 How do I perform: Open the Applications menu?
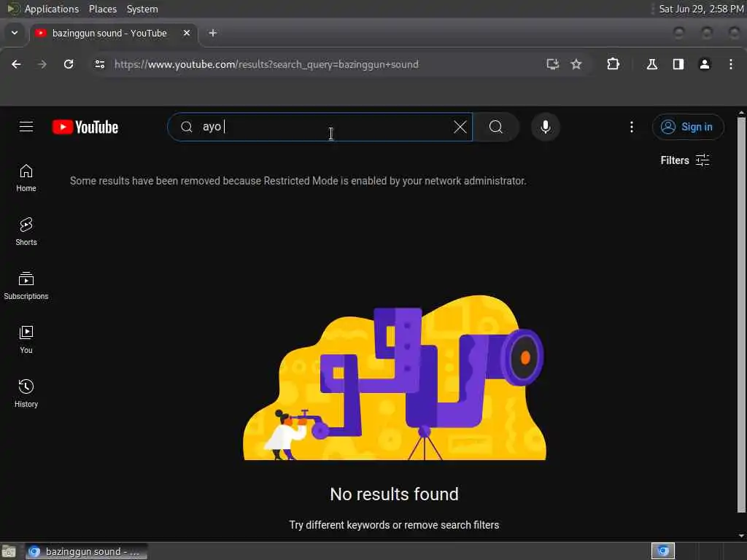click(x=52, y=9)
